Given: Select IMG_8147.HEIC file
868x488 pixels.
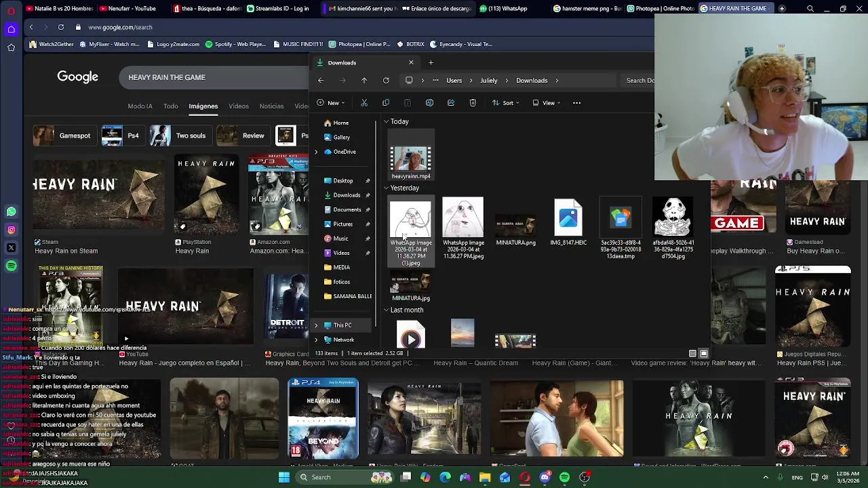Looking at the screenshot, I should [568, 222].
